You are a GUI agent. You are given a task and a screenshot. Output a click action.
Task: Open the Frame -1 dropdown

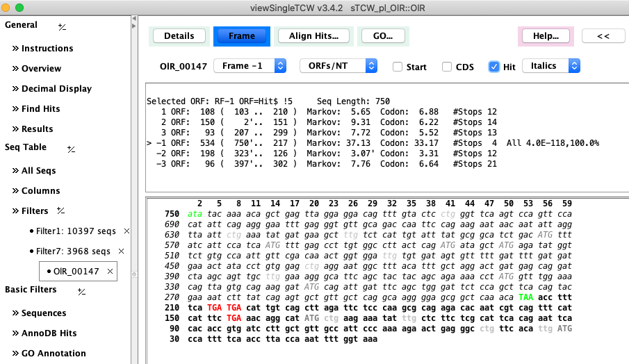[x=250, y=66]
